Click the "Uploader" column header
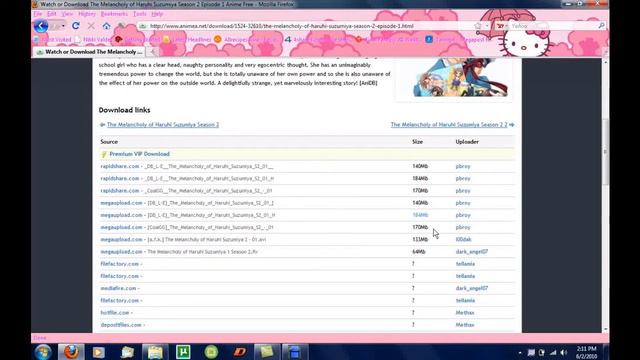Image resolution: width=640 pixels, height=360 pixels. click(x=467, y=142)
